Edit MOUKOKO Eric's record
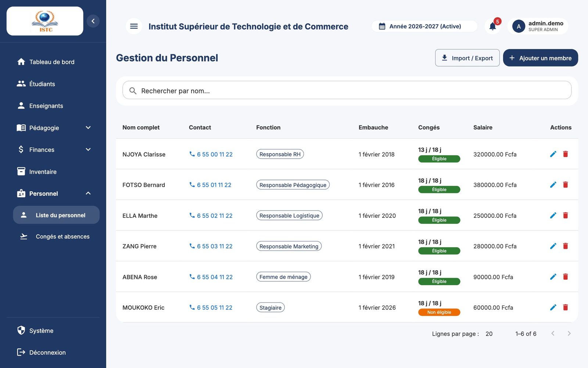Image resolution: width=588 pixels, height=368 pixels. (553, 307)
